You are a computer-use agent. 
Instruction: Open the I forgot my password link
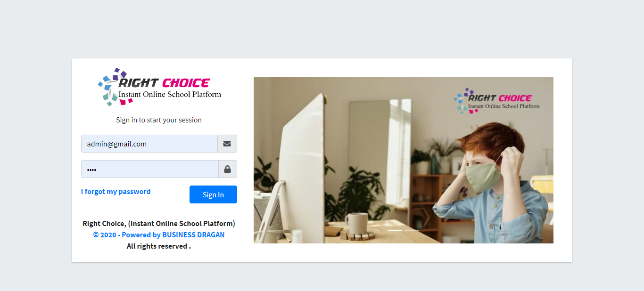116,192
